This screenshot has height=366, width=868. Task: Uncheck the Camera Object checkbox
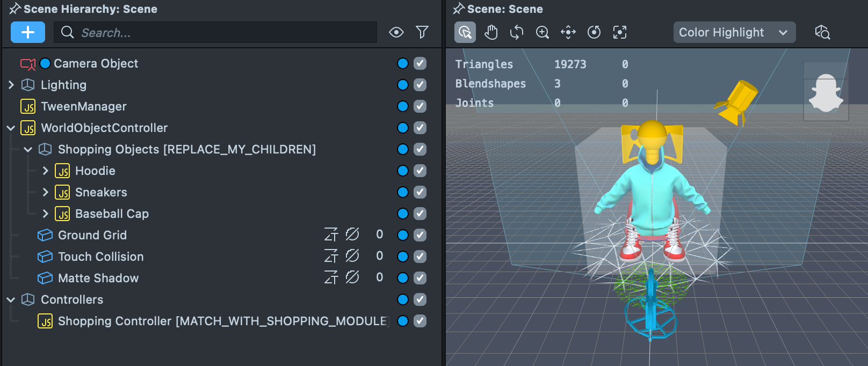tap(420, 63)
